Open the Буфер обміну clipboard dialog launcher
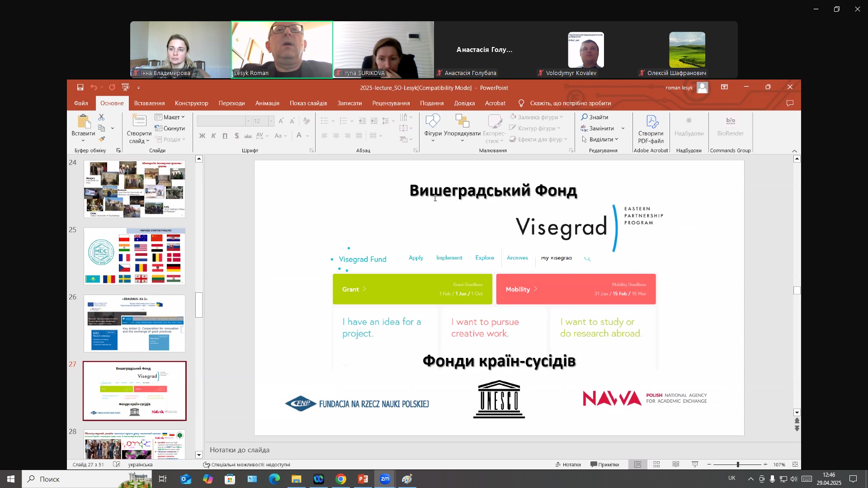 point(118,150)
